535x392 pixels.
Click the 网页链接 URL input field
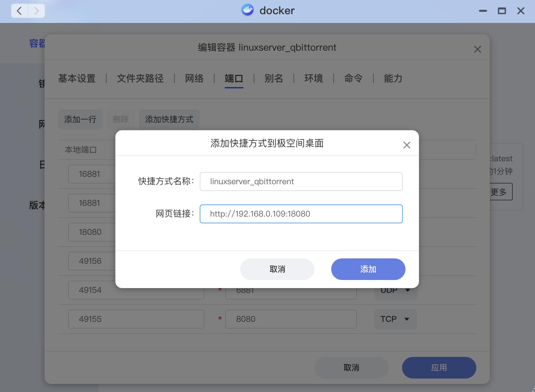301,214
